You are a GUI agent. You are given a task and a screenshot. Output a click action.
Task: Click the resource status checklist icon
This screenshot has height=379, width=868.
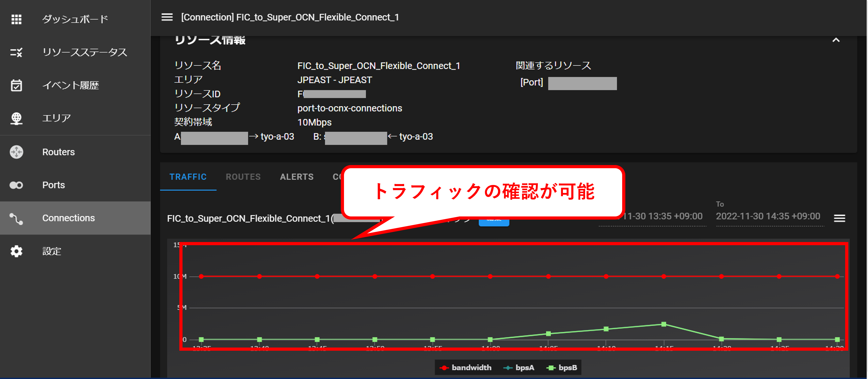16,52
